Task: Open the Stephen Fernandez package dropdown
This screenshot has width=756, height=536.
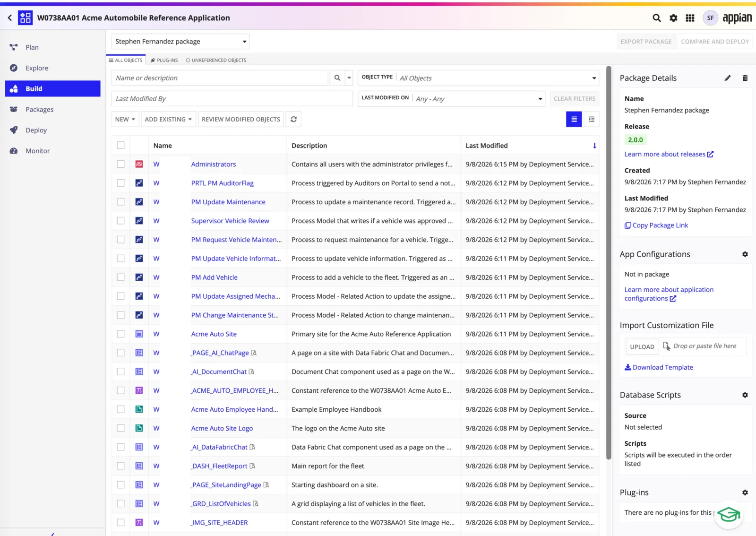Action: [x=180, y=42]
